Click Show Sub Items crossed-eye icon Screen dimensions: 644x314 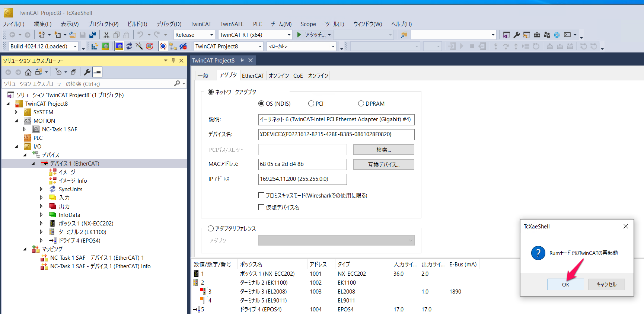click(x=183, y=46)
